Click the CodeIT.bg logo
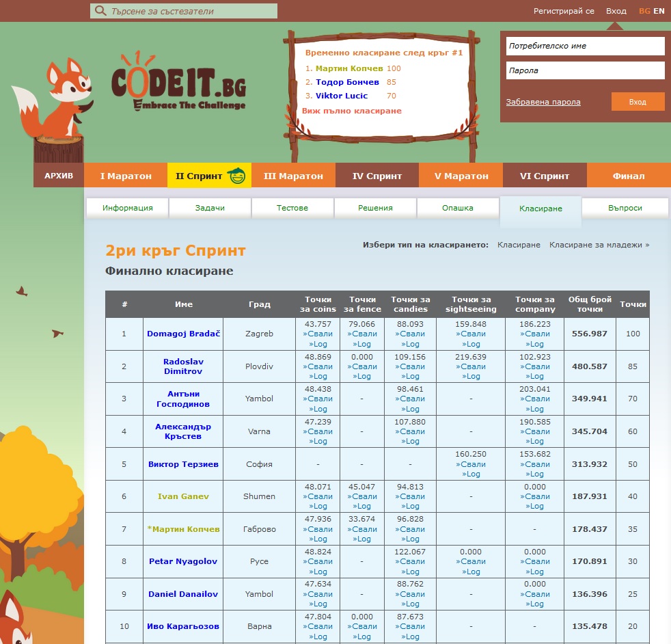 (178, 81)
